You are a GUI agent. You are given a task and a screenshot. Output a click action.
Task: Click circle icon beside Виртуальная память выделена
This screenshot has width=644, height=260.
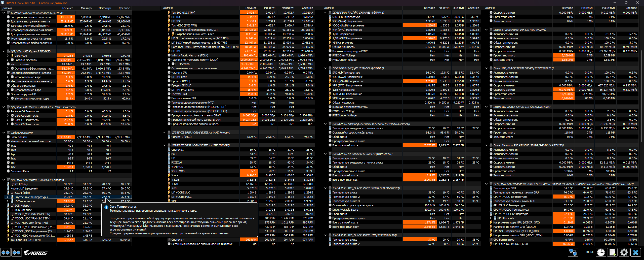pos(8,17)
